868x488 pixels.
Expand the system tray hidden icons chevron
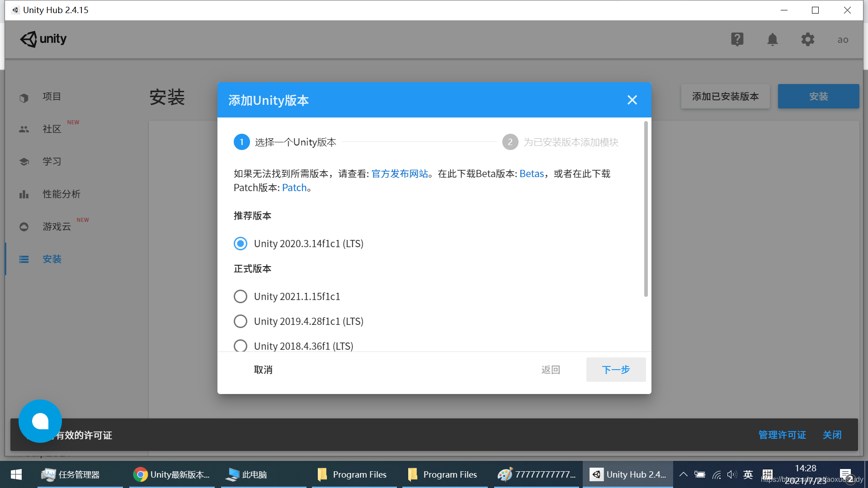pos(684,474)
